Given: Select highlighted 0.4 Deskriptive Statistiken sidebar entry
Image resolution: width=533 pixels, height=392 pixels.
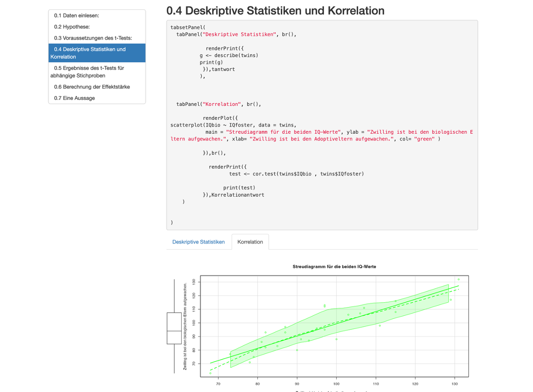Looking at the screenshot, I should [x=97, y=53].
